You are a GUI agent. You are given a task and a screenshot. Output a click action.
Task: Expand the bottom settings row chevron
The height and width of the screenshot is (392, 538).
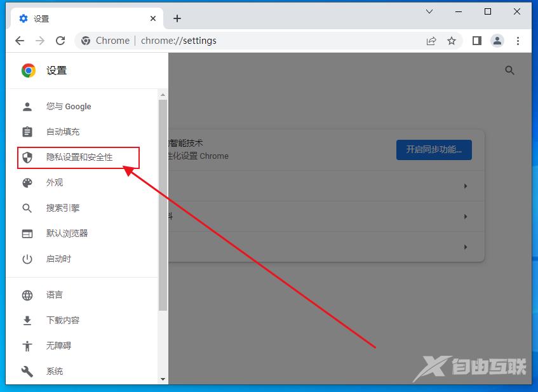(x=465, y=247)
